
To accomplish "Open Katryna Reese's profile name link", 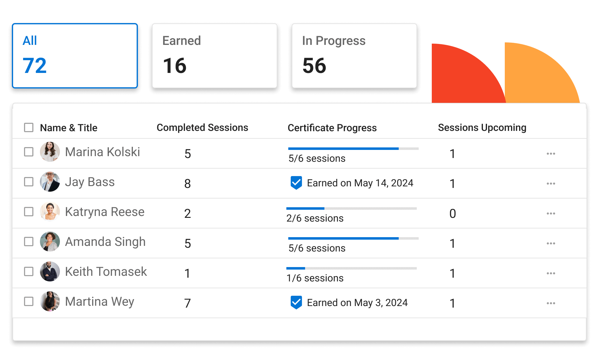I will (x=105, y=212).
